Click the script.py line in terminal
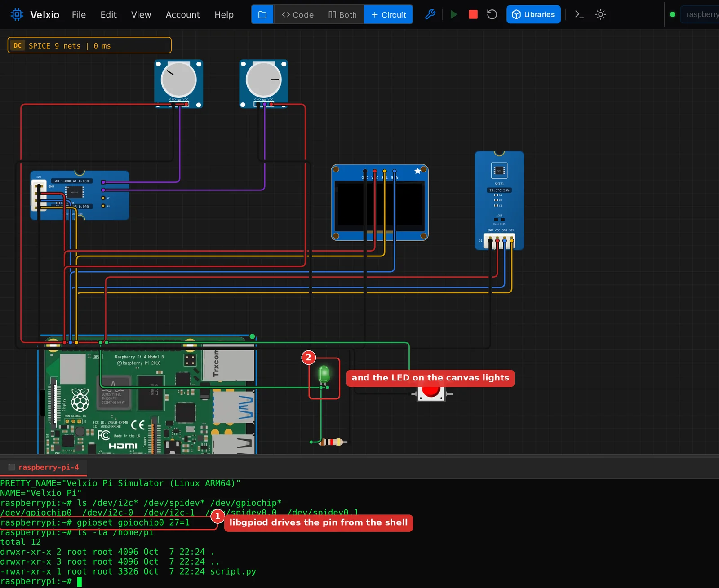Image resolution: width=719 pixels, height=588 pixels. [x=128, y=571]
